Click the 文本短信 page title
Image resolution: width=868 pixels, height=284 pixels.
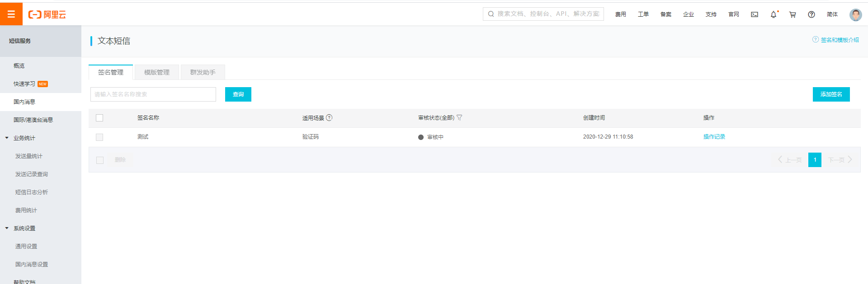click(x=114, y=41)
